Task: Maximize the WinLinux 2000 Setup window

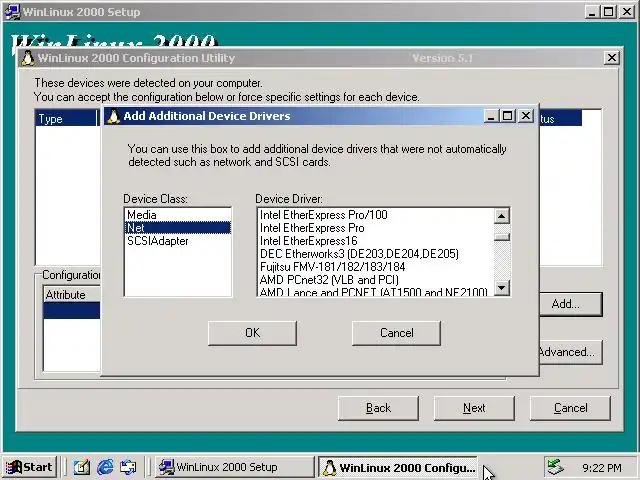Action: click(608, 12)
